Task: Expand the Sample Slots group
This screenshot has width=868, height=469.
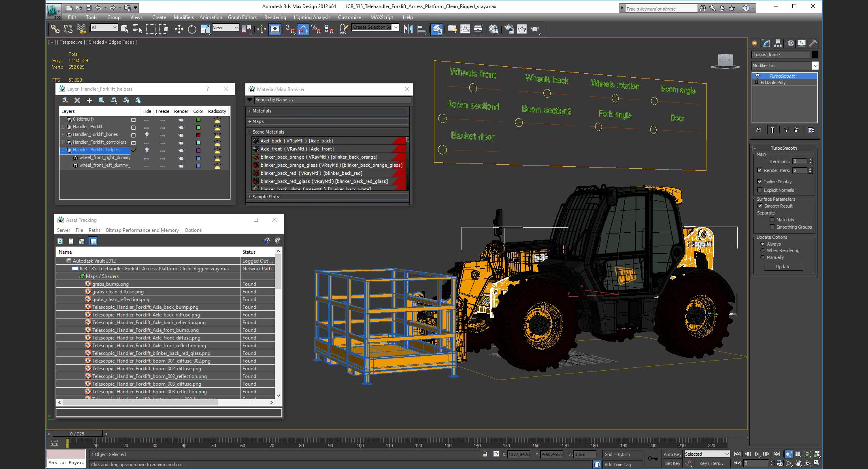Action: [328, 197]
